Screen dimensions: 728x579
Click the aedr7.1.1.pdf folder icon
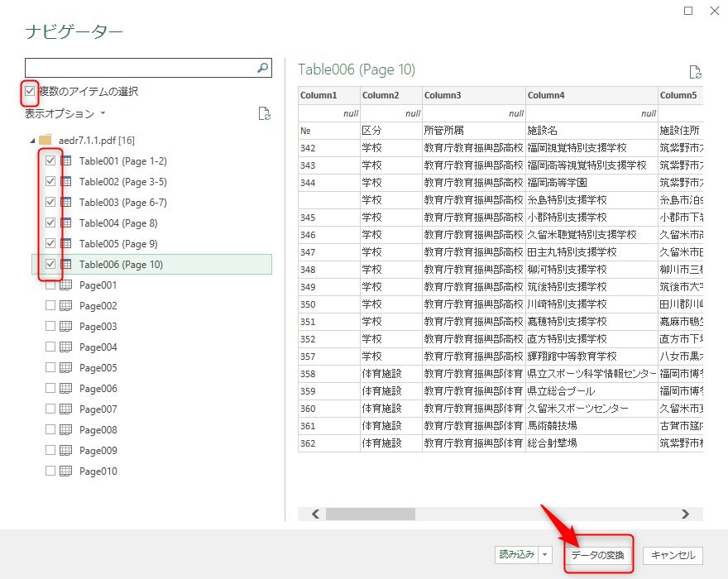click(45, 140)
